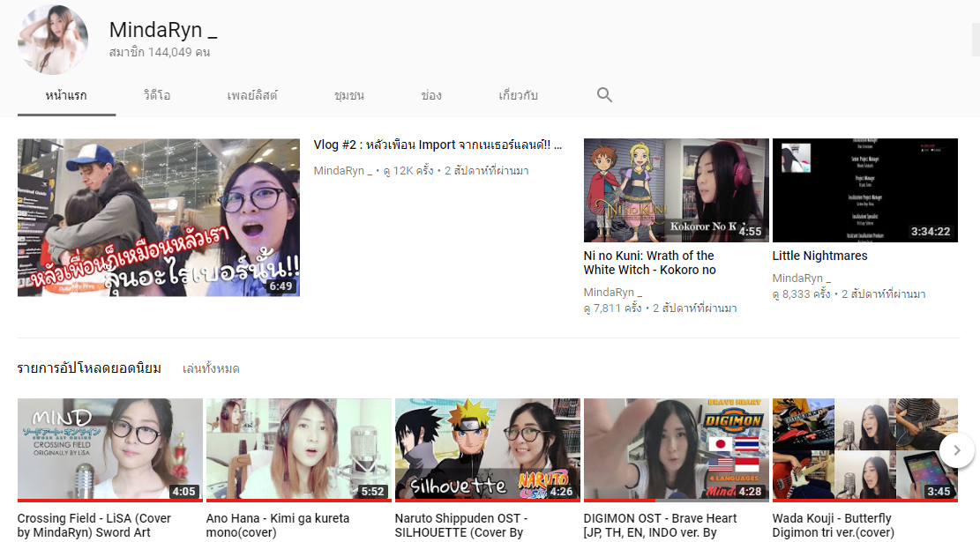Viewport: 980px width, 542px height.
Task: Play the Ano Hana cover thumbnail
Action: (x=299, y=449)
